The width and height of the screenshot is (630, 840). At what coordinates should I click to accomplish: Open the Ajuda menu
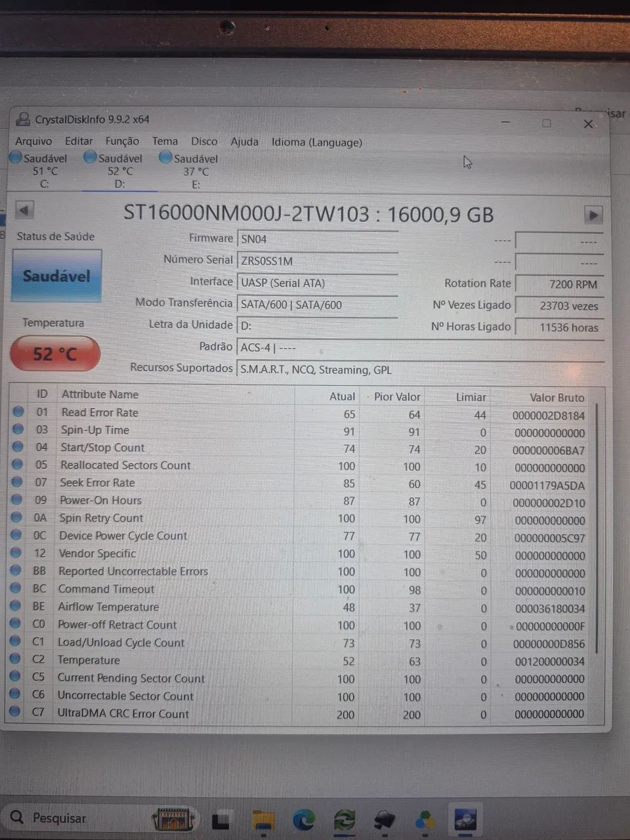pos(244,141)
